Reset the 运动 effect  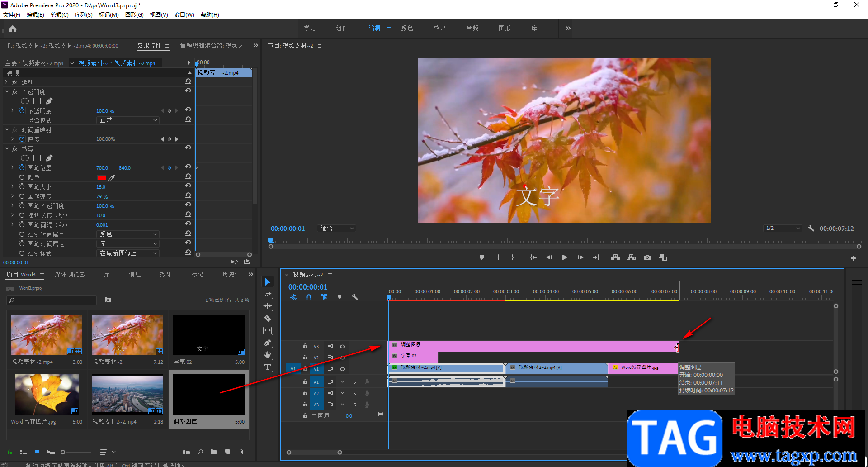click(x=188, y=81)
